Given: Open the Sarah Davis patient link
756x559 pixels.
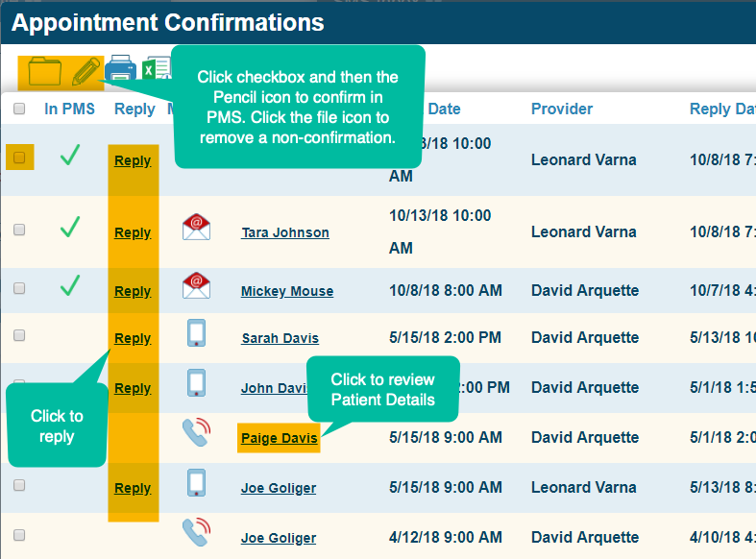Looking at the screenshot, I should pyautogui.click(x=280, y=338).
